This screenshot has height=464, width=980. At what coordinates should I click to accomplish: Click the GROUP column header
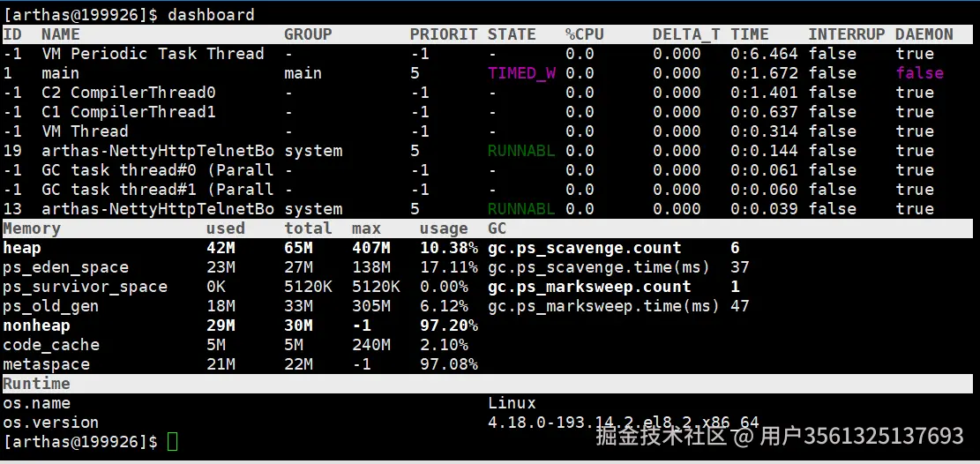pos(308,34)
